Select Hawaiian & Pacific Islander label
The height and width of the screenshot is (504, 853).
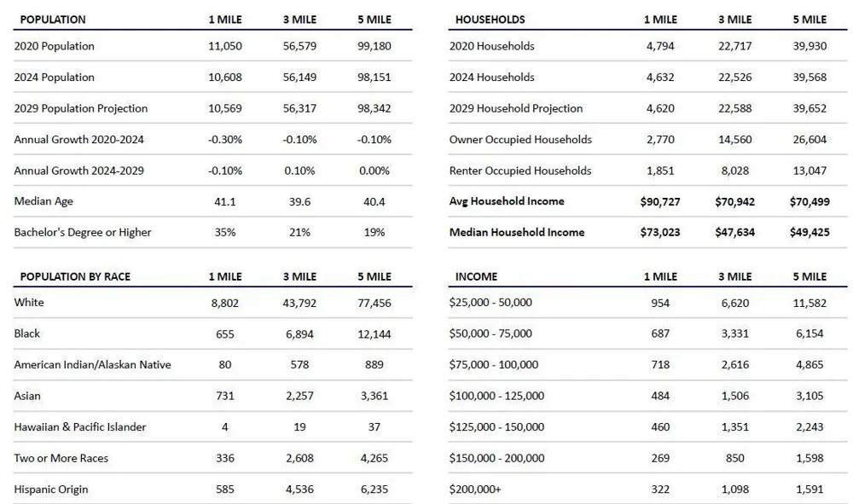coord(80,427)
